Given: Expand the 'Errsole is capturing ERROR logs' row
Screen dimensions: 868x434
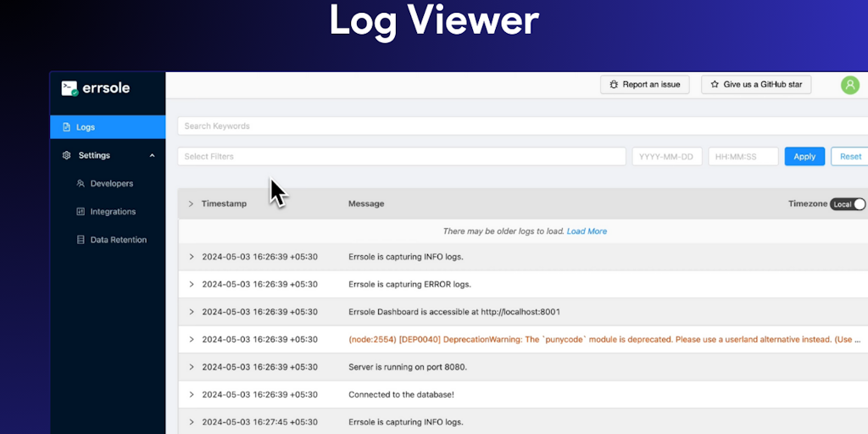Looking at the screenshot, I should [192, 285].
